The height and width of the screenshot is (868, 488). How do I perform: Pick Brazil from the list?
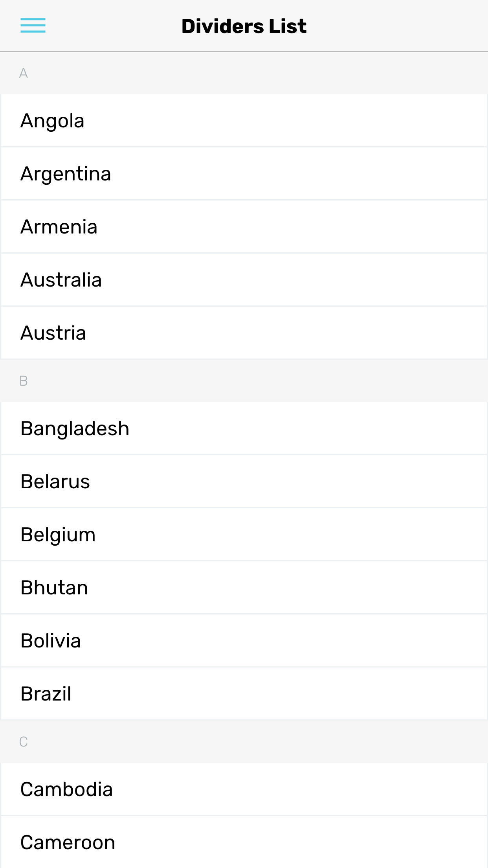(244, 694)
